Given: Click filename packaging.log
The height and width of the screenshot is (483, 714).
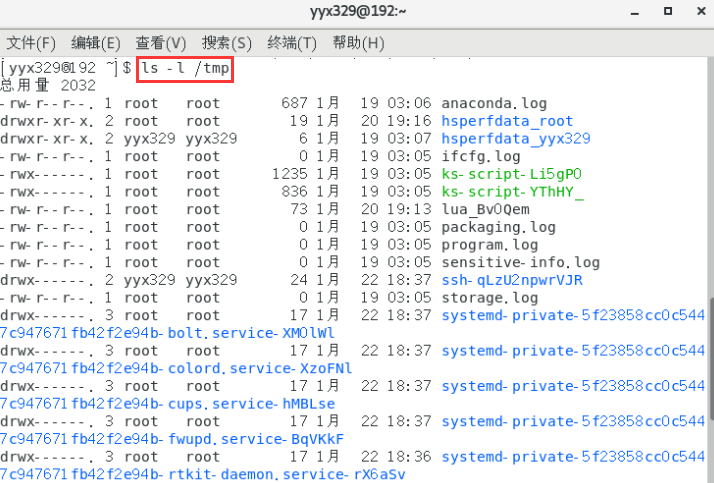Looking at the screenshot, I should (x=498, y=227).
